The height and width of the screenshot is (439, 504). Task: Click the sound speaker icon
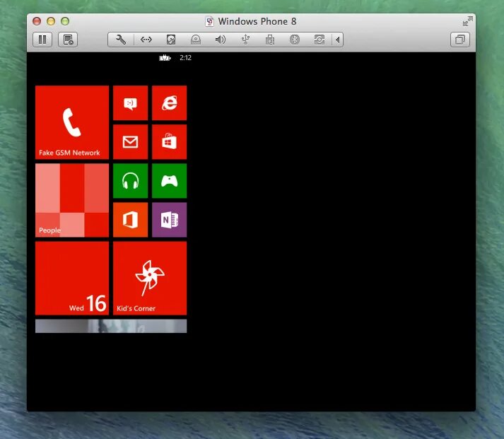221,40
